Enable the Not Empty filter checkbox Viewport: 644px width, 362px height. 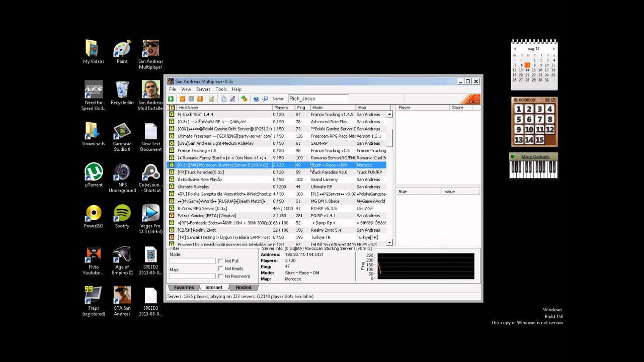221,268
